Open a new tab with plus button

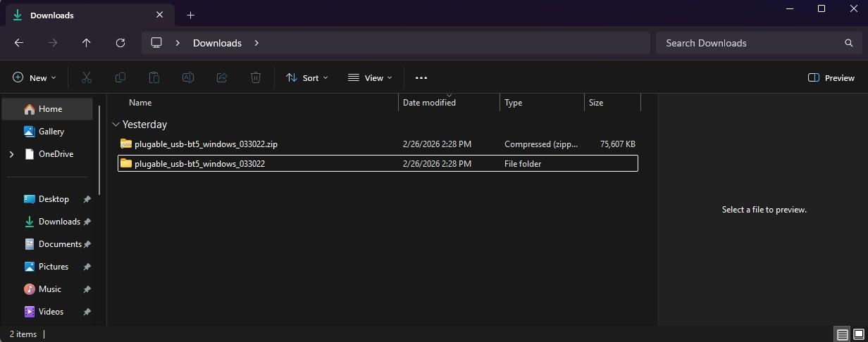190,15
